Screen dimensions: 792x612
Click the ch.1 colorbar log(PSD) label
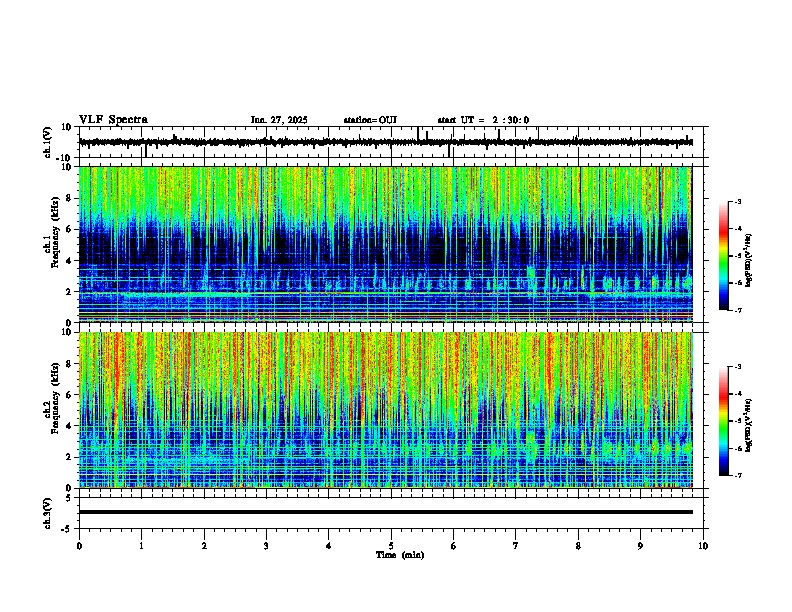click(x=749, y=260)
